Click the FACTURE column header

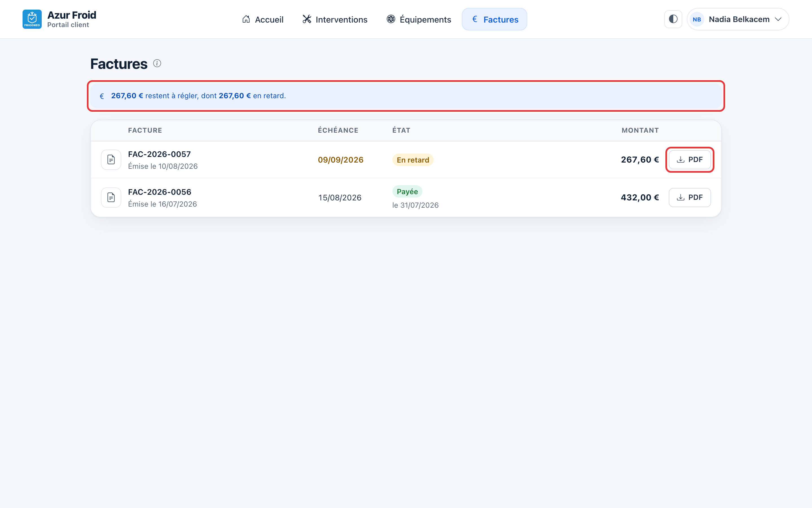click(145, 130)
